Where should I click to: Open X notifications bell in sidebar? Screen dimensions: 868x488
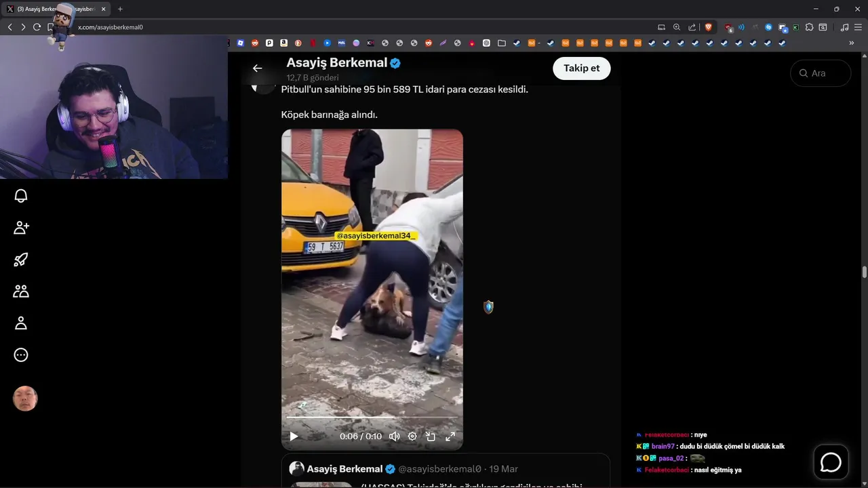21,196
